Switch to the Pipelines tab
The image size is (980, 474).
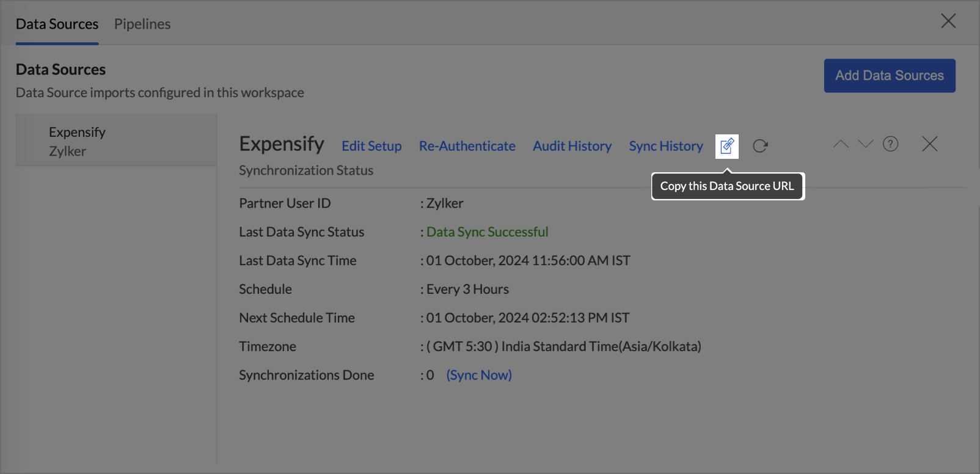click(x=142, y=24)
